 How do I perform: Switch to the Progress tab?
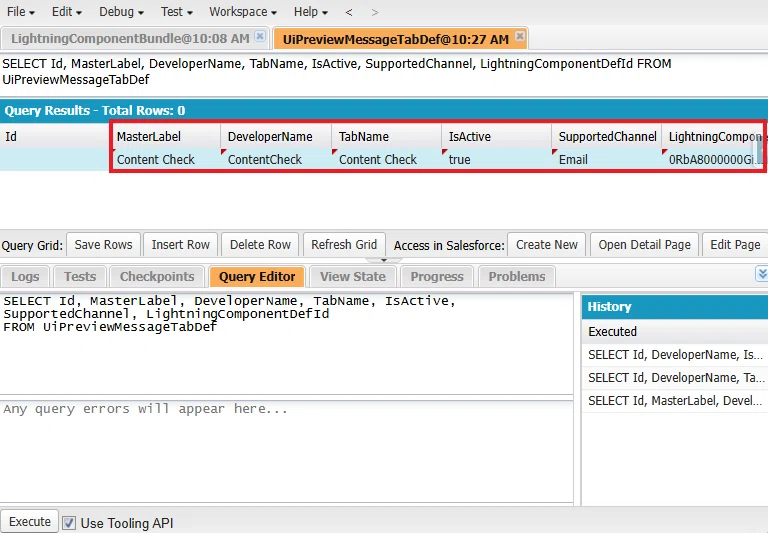tap(437, 277)
